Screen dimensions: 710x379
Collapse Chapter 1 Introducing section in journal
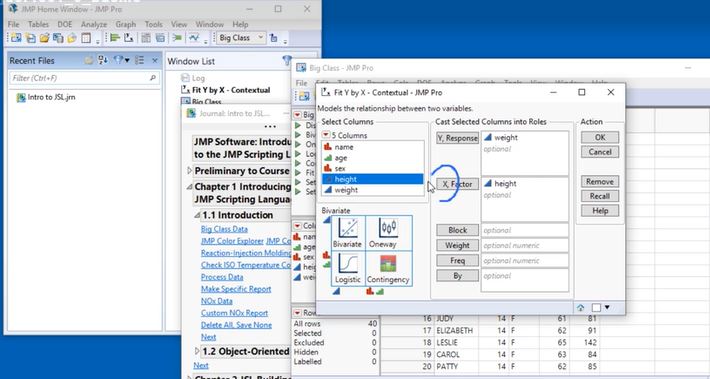coord(190,187)
